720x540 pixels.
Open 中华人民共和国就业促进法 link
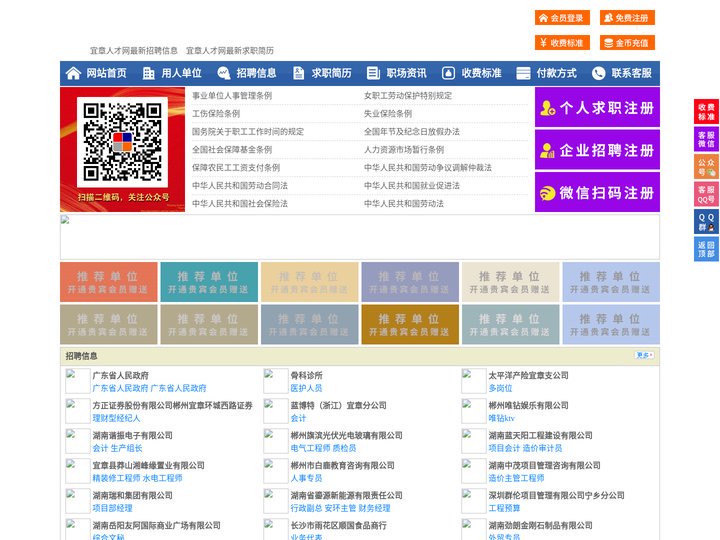[412, 185]
